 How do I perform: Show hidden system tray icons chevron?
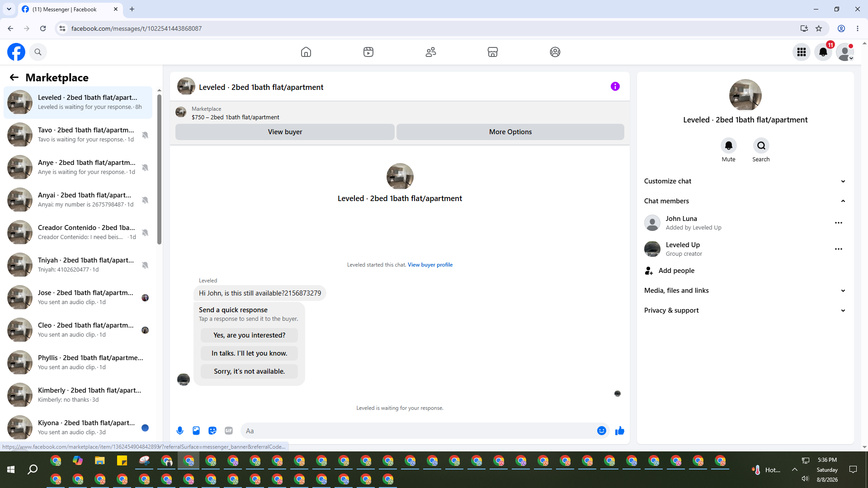pyautogui.click(x=794, y=469)
